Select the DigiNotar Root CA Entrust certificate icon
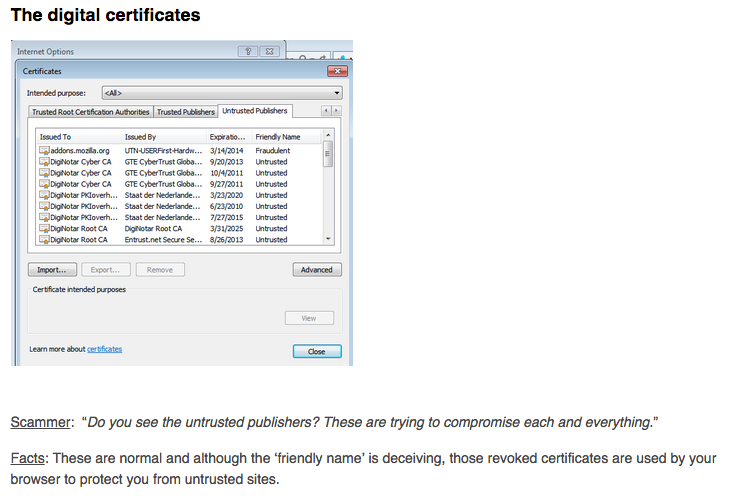This screenshot has width=729, height=500. click(43, 240)
